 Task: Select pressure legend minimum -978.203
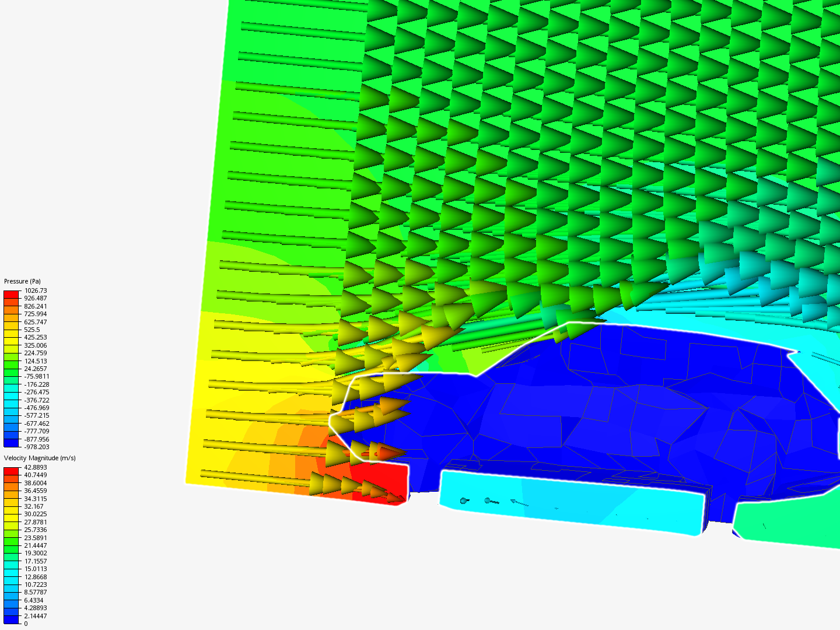coord(37,447)
